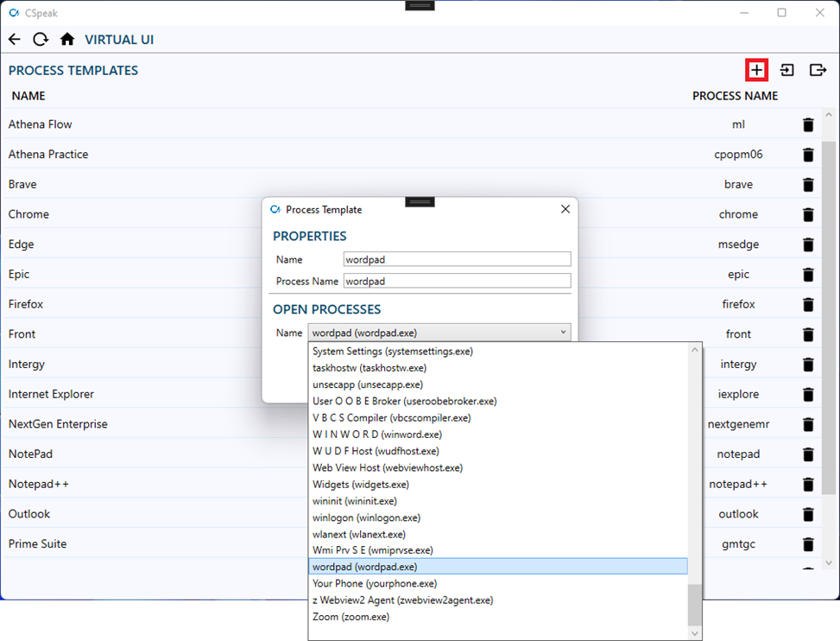Click the export templates icon
840x641 pixels.
818,70
